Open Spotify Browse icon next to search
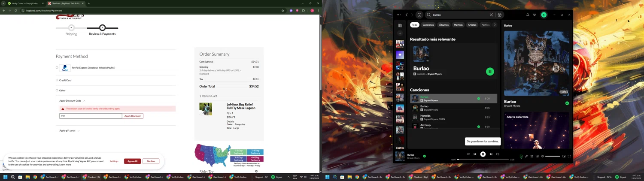Viewport: 644px width, 181px height. 499,15
